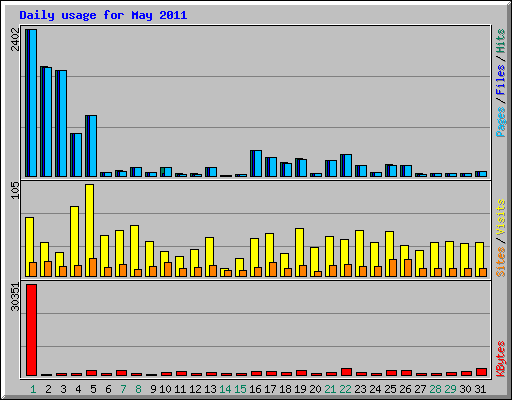Click the red KBytes legend label
The width and height of the screenshot is (512, 400).
pos(500,359)
